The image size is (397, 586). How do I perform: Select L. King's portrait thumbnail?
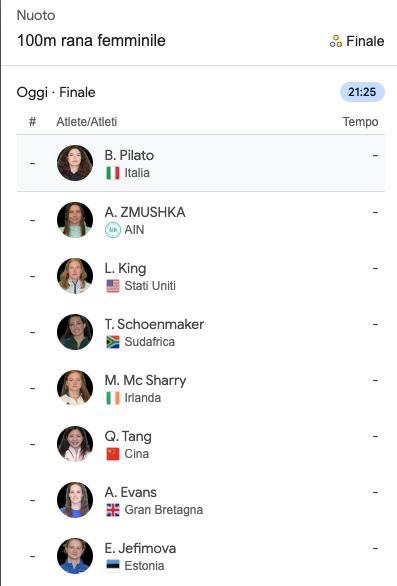point(75,276)
